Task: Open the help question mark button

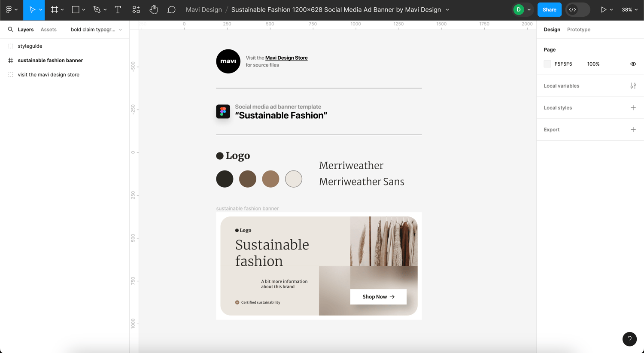Action: (x=629, y=339)
